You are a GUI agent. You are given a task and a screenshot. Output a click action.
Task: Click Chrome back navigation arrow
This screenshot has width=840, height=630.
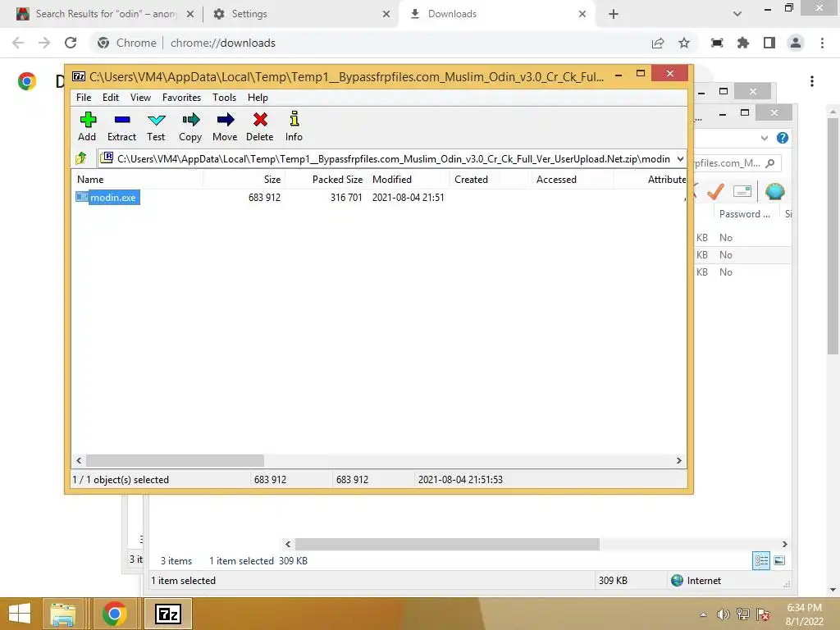click(x=18, y=43)
